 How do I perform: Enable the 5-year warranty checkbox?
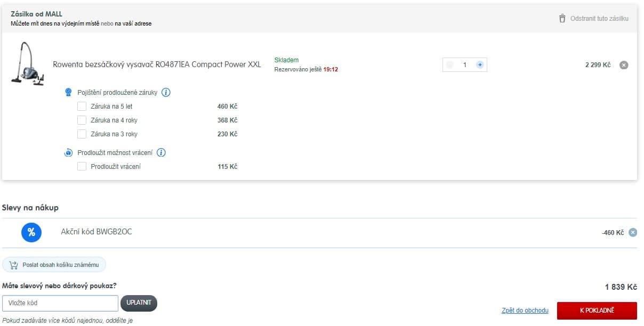click(x=82, y=107)
